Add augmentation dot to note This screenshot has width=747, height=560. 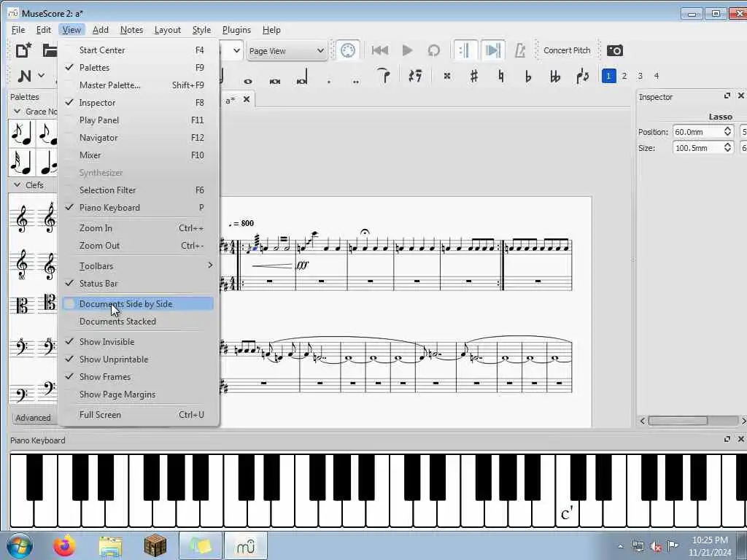329,82
